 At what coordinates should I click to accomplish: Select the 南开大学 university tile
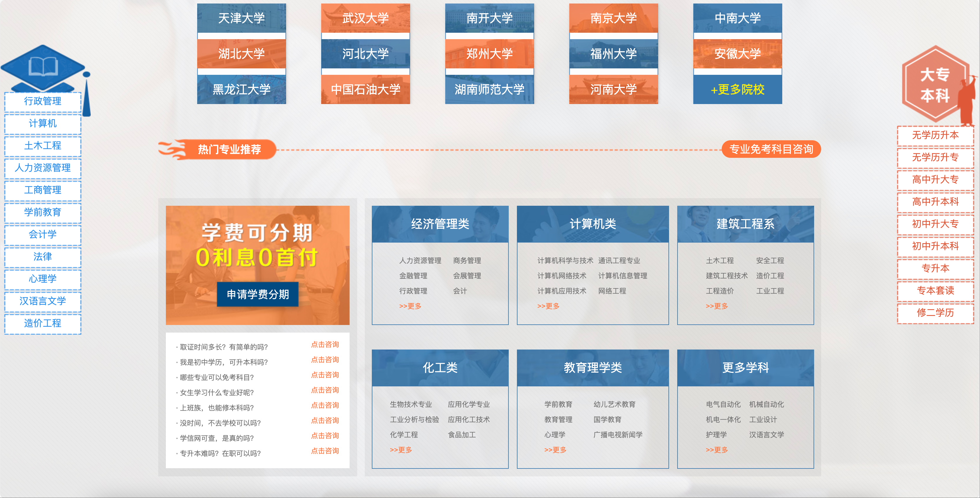click(489, 18)
